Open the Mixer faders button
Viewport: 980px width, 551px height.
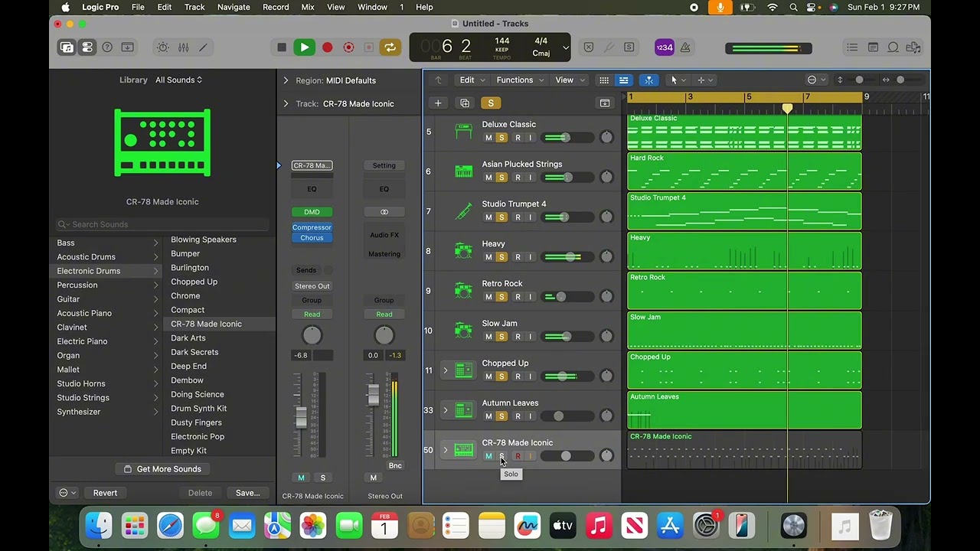pos(183,47)
